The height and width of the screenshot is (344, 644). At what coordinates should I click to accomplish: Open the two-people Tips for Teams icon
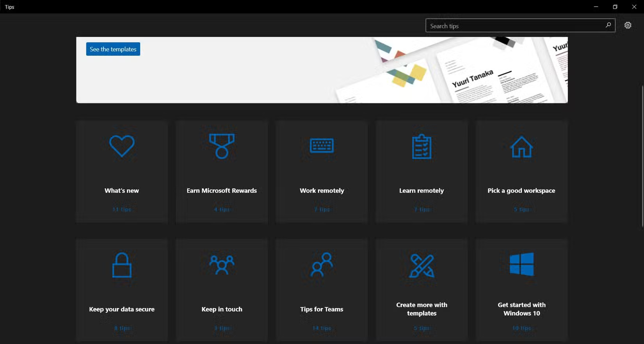(x=322, y=265)
